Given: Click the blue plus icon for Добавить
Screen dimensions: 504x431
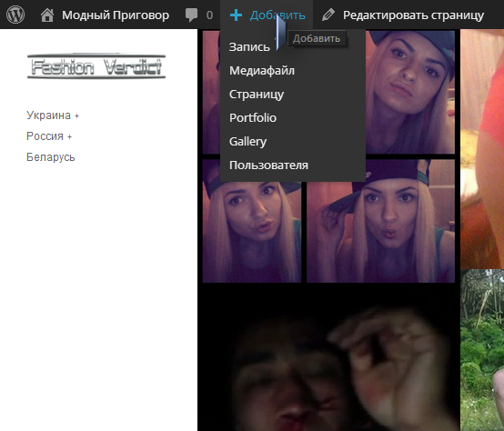Looking at the screenshot, I should click(x=236, y=15).
